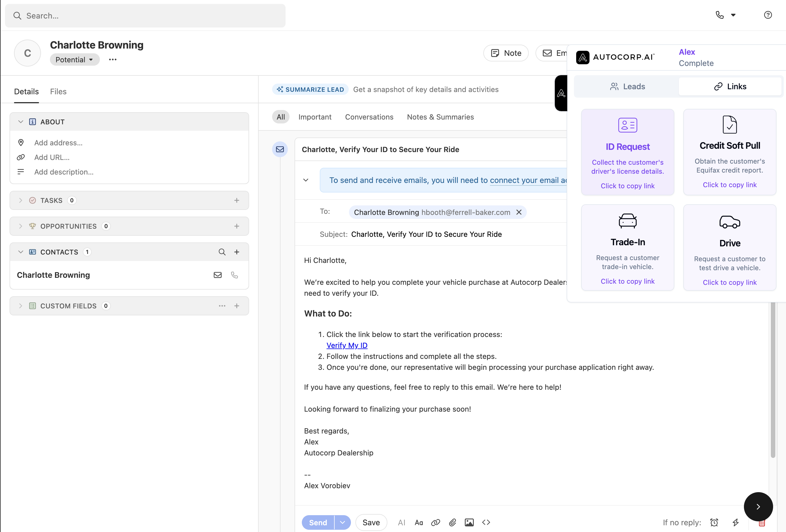Click the lightning bolt workflow icon
Viewport: 786px width, 532px height.
point(736,522)
